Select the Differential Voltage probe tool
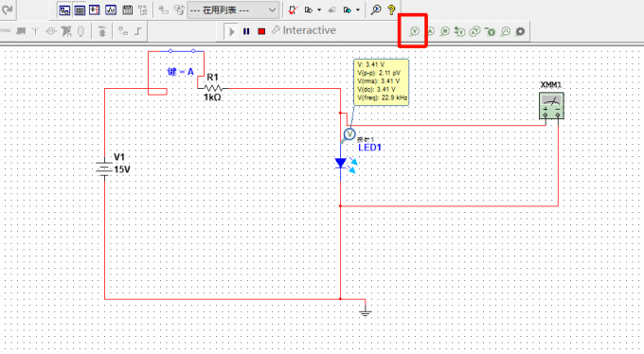 459,31
